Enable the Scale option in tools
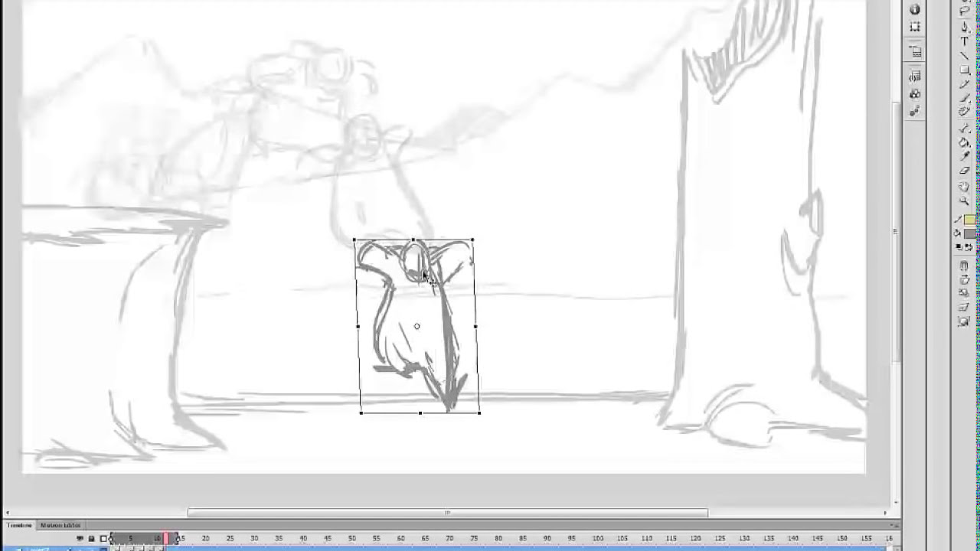 click(x=964, y=293)
